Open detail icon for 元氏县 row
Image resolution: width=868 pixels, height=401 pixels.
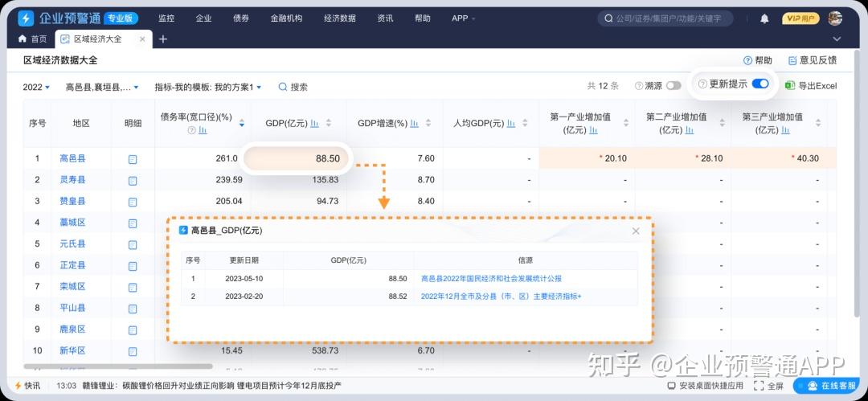(133, 244)
